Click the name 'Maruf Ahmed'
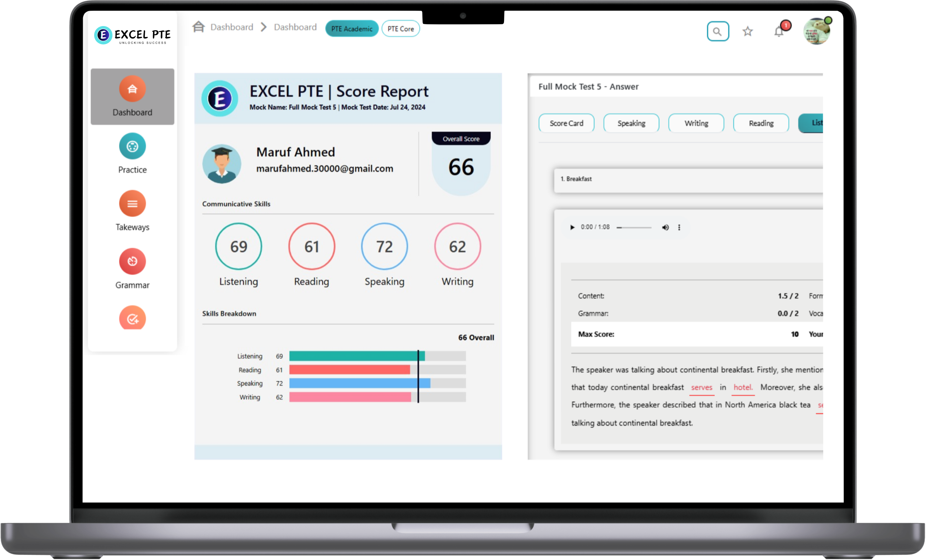 tap(295, 152)
